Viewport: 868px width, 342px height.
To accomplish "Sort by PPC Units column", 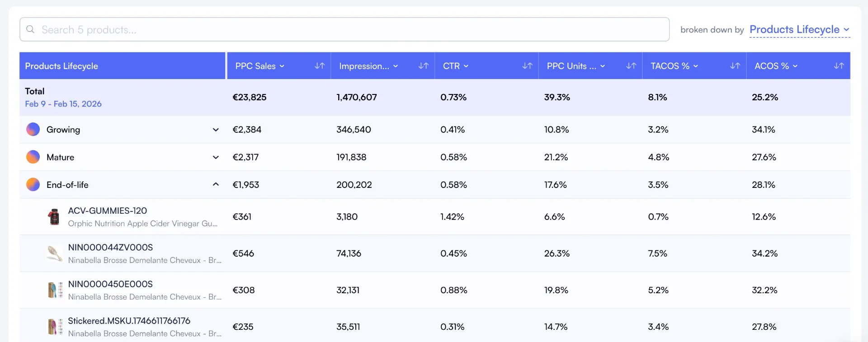I will pyautogui.click(x=631, y=66).
